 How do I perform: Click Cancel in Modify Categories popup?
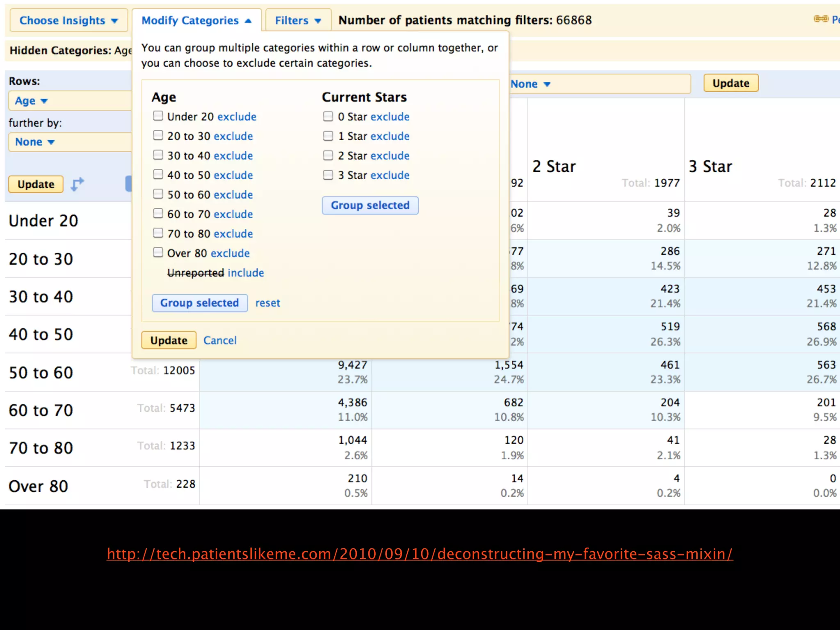point(220,340)
